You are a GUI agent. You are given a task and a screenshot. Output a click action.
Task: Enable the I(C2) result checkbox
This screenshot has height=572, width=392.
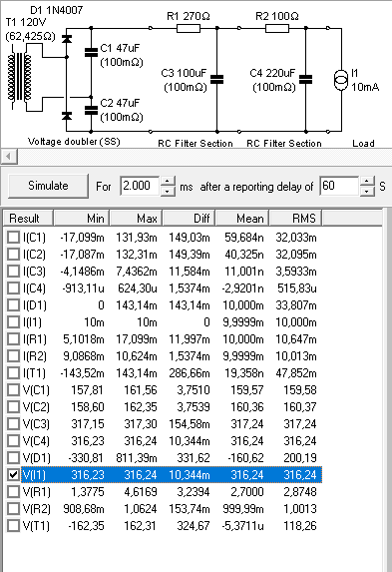(14, 255)
